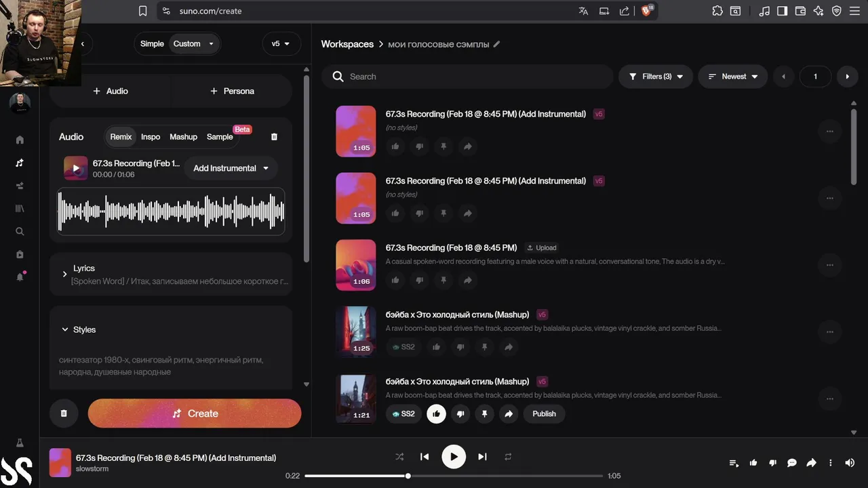Screen dimensions: 868x488
Task: Publish the 1:21 Mashup song
Action: (x=544, y=414)
